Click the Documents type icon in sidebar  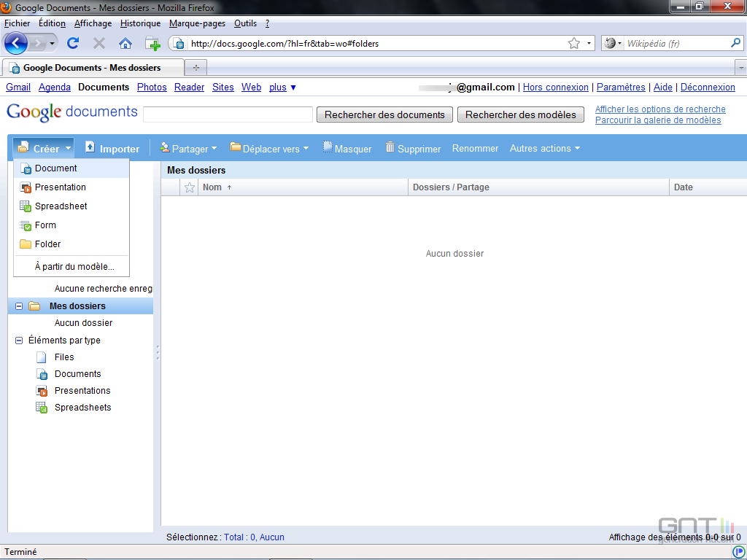pos(42,374)
